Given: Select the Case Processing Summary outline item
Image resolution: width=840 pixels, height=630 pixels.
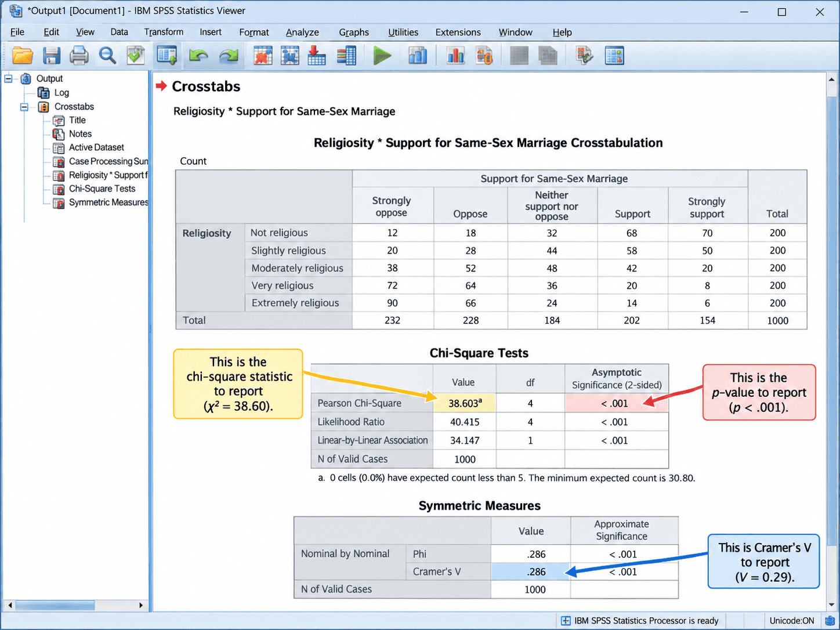Looking at the screenshot, I should [x=108, y=161].
